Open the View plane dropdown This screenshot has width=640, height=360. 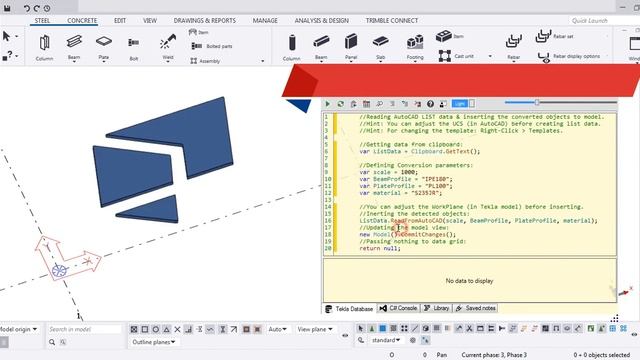coord(315,329)
